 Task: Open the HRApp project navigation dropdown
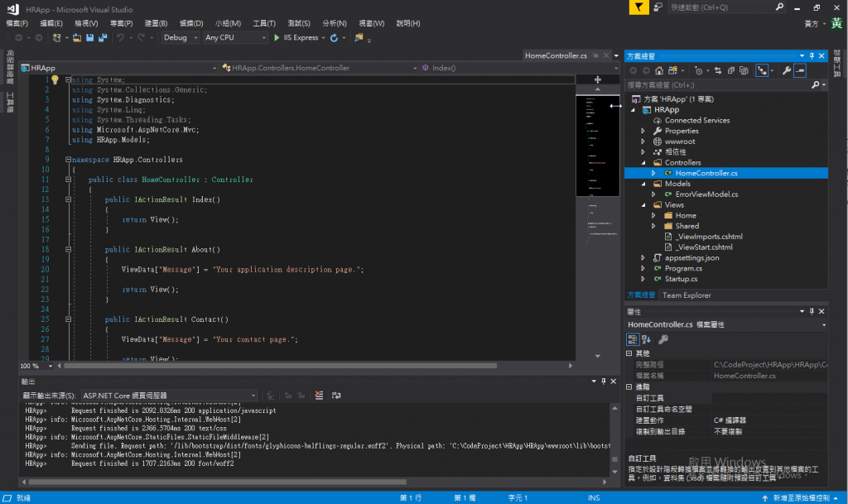[118, 68]
